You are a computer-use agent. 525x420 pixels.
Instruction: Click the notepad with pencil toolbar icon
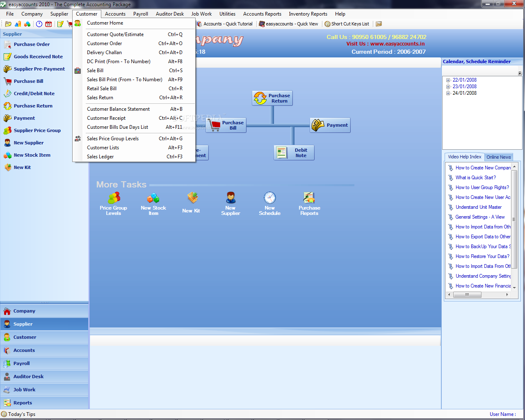[x=60, y=24]
